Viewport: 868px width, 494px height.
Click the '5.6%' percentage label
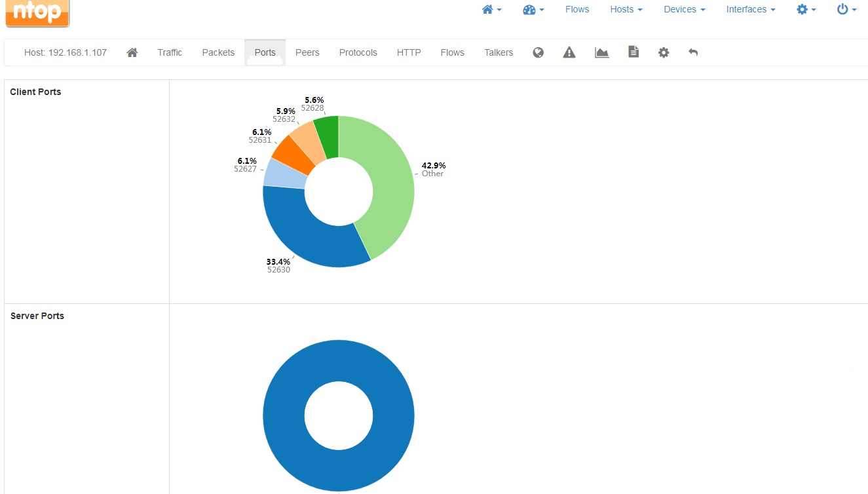pyautogui.click(x=314, y=100)
